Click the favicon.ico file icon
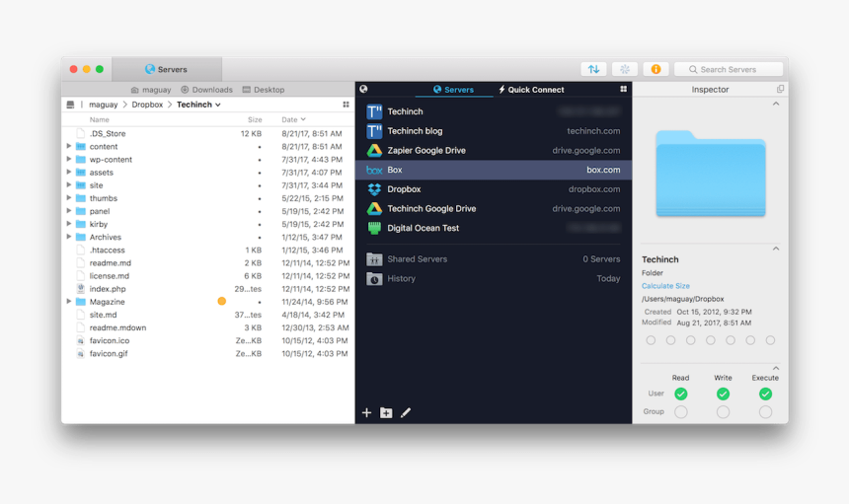849x504 pixels. pyautogui.click(x=81, y=340)
